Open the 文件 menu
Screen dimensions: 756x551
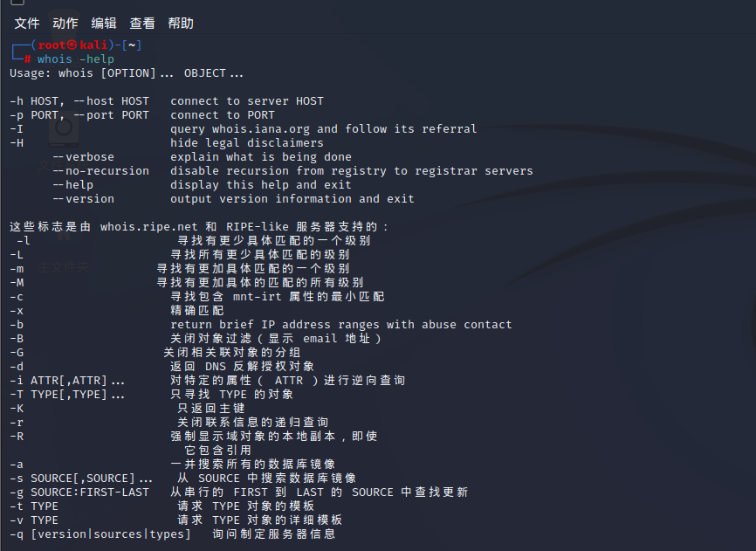click(x=27, y=23)
